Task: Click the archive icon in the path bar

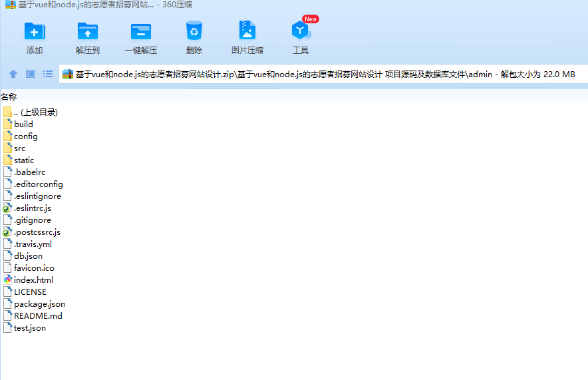Action: pos(67,74)
